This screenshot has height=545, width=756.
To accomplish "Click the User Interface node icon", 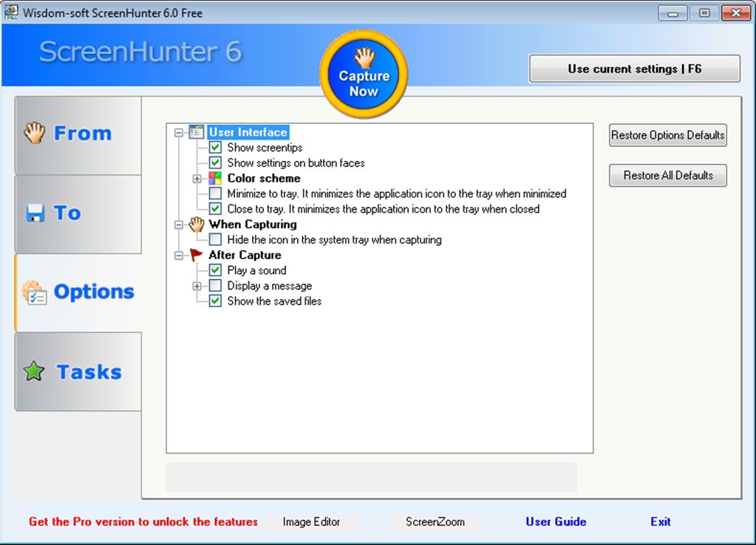I will point(197,131).
